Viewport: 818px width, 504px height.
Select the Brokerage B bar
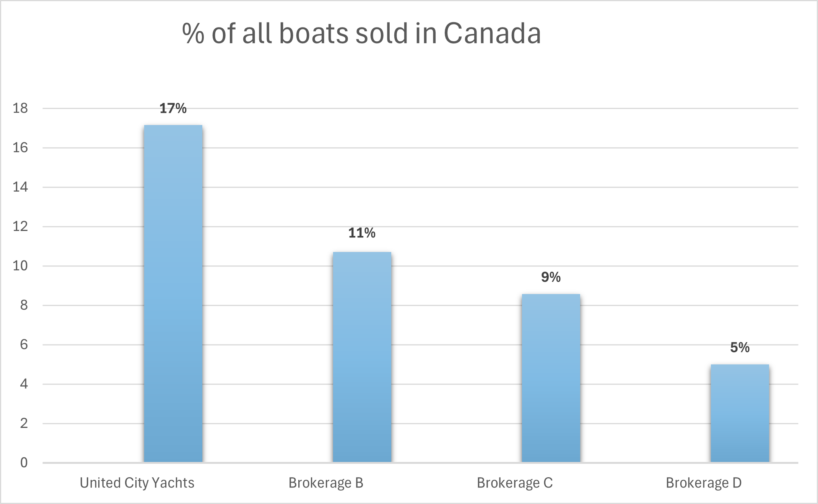362,357
